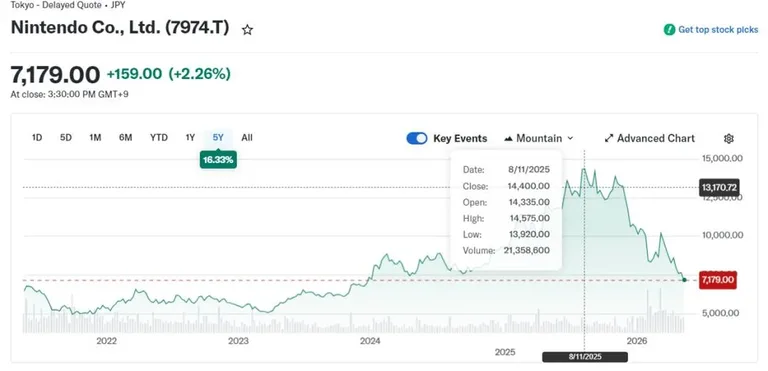This screenshot has width=768, height=371.
Task: Click the 2023 x-axis label
Action: tap(238, 342)
